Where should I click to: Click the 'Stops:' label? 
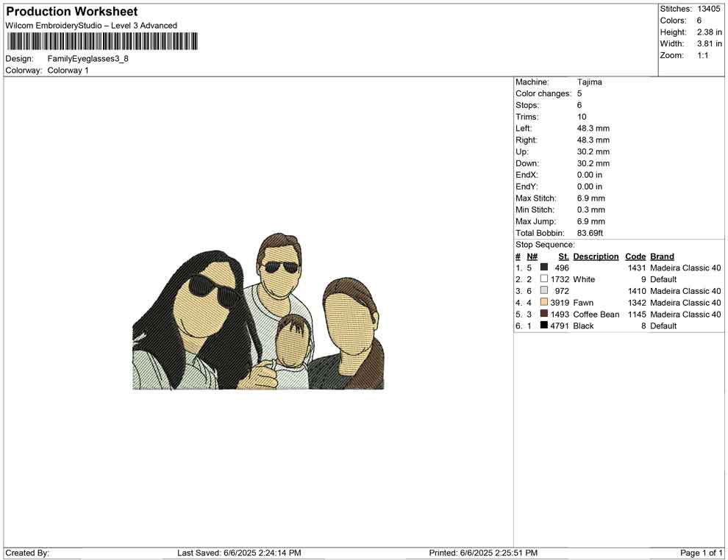pos(527,105)
